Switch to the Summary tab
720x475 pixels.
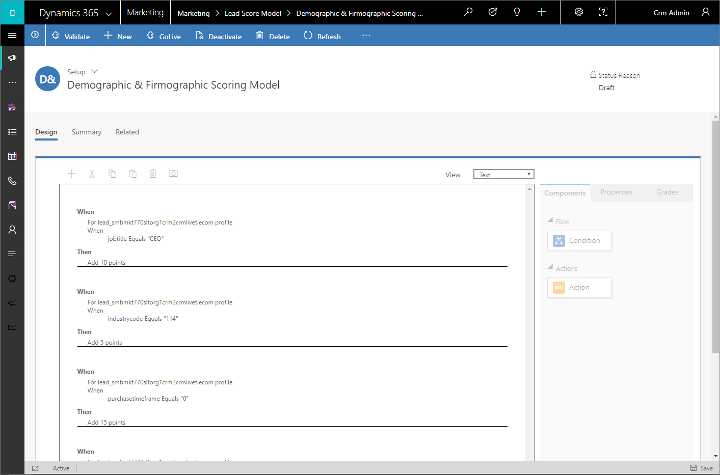[x=86, y=132]
